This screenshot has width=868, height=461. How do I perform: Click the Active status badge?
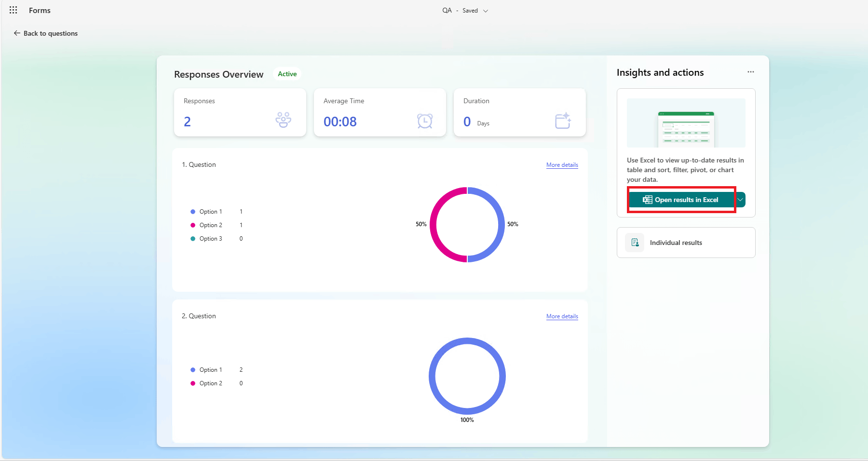click(x=287, y=74)
